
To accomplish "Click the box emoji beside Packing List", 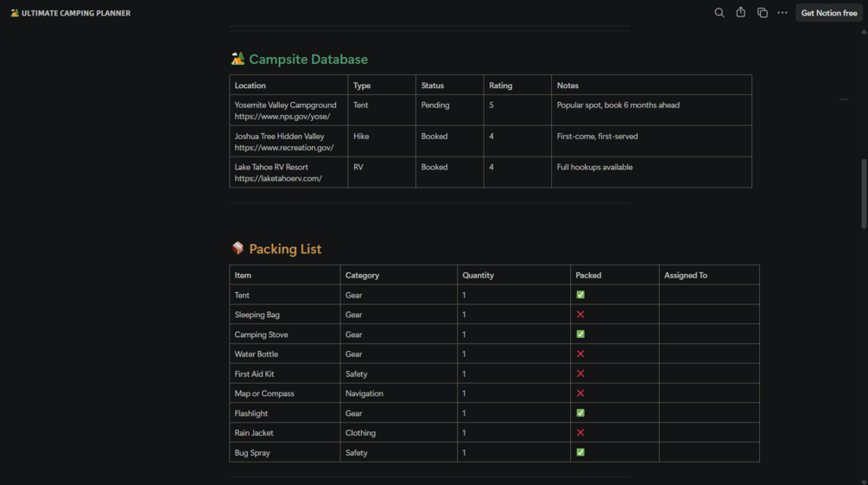I will [238, 248].
